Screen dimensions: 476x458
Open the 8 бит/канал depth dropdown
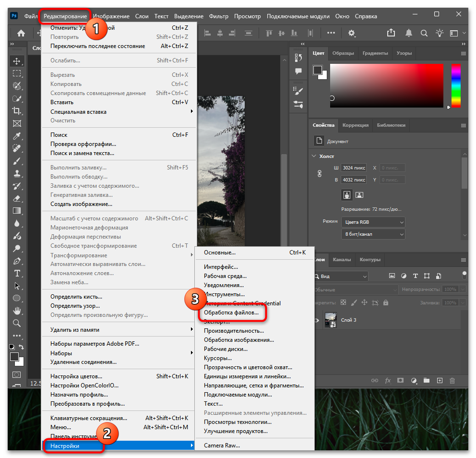(373, 234)
